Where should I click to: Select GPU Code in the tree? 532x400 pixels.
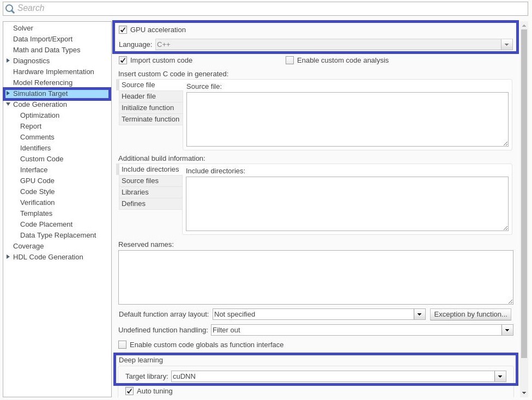[37, 180]
